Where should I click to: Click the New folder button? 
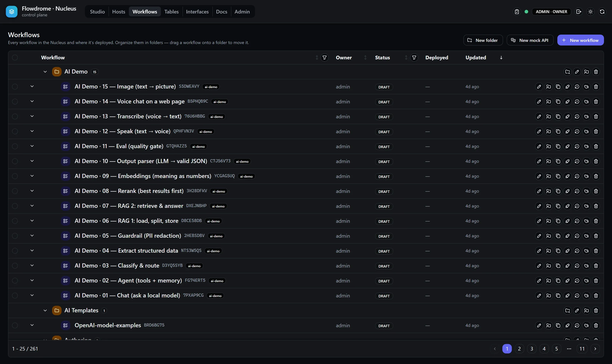483,40
